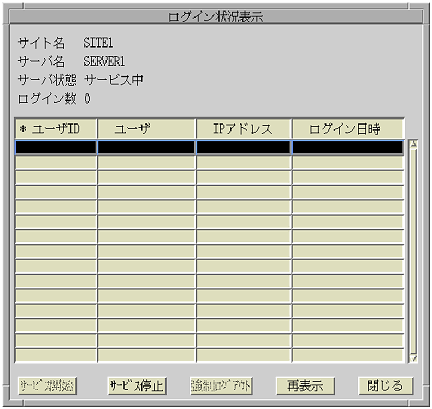This screenshot has width=432, height=409.
Task: Click the ユーザ column header
Action: click(x=146, y=129)
